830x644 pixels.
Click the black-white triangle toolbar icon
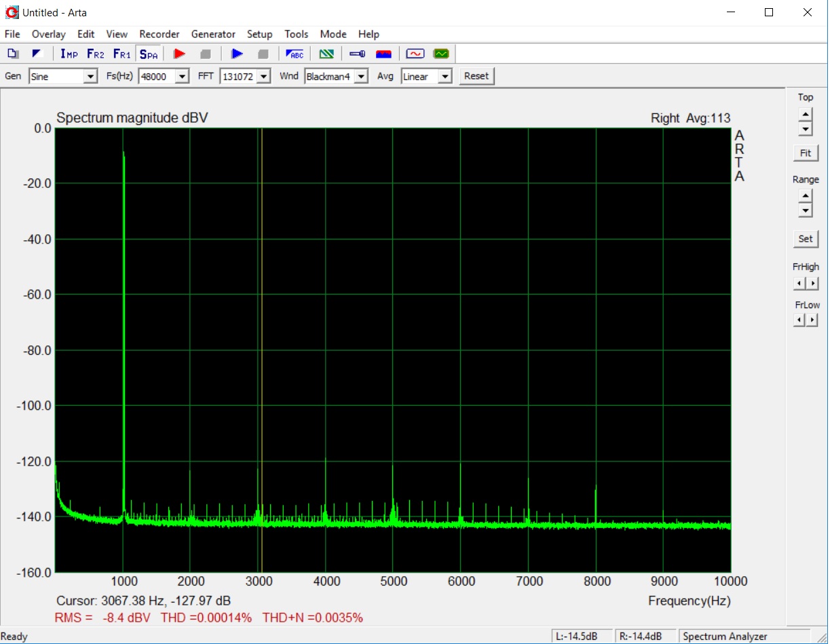[x=37, y=54]
